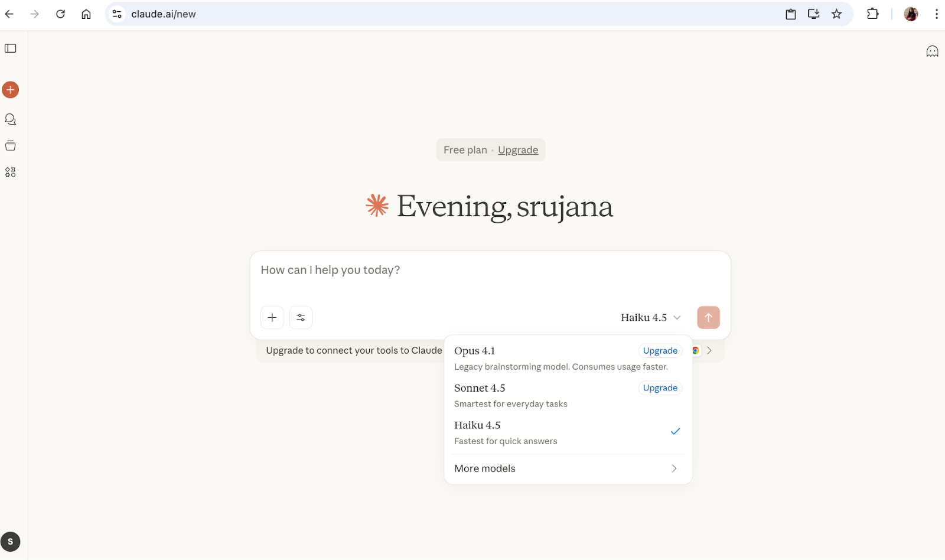Click Upgrade button next to Opus 4.1

(660, 351)
